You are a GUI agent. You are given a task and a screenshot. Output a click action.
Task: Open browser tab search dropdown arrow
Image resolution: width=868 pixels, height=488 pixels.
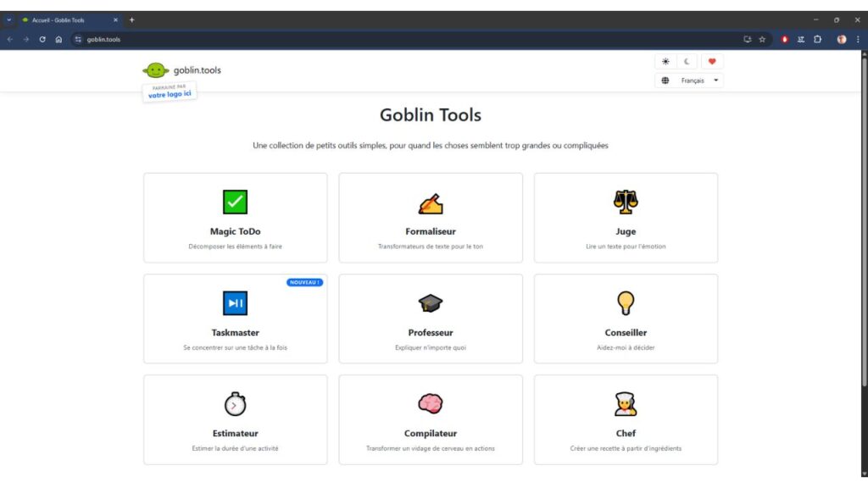click(x=8, y=20)
